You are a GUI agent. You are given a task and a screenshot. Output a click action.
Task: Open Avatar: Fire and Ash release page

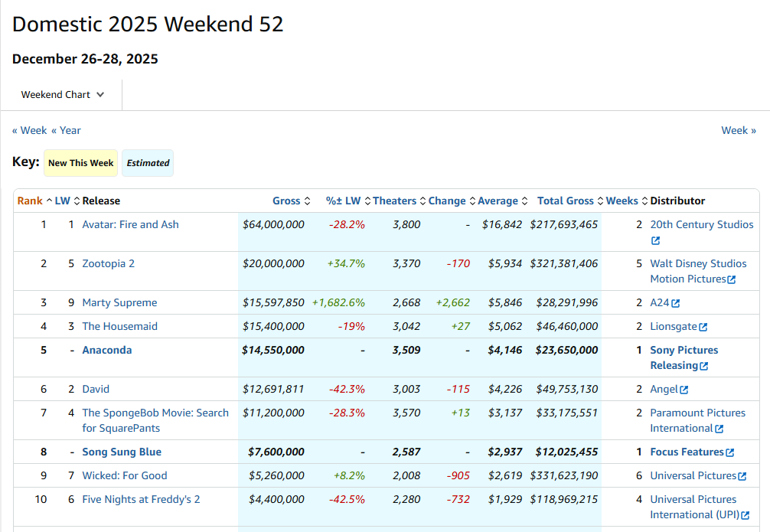point(130,224)
